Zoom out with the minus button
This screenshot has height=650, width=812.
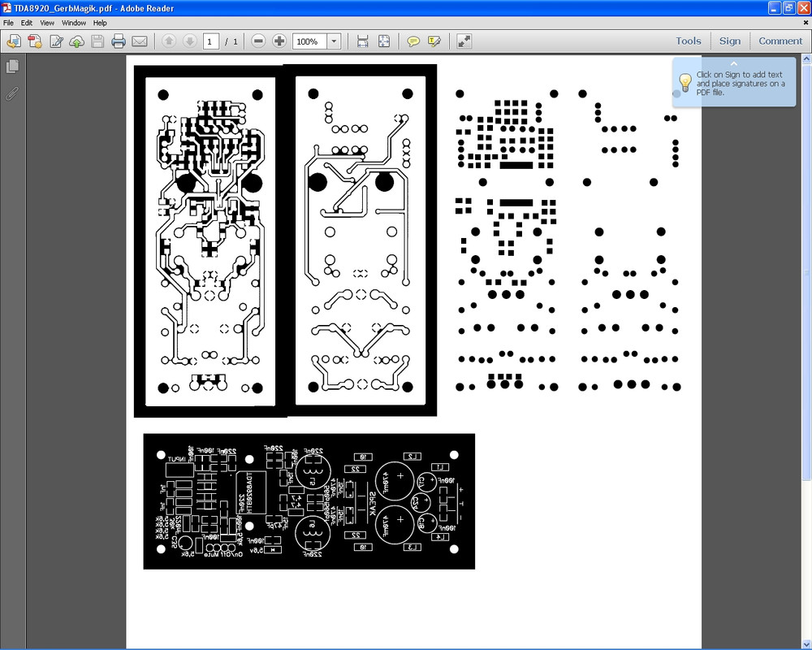[x=258, y=41]
